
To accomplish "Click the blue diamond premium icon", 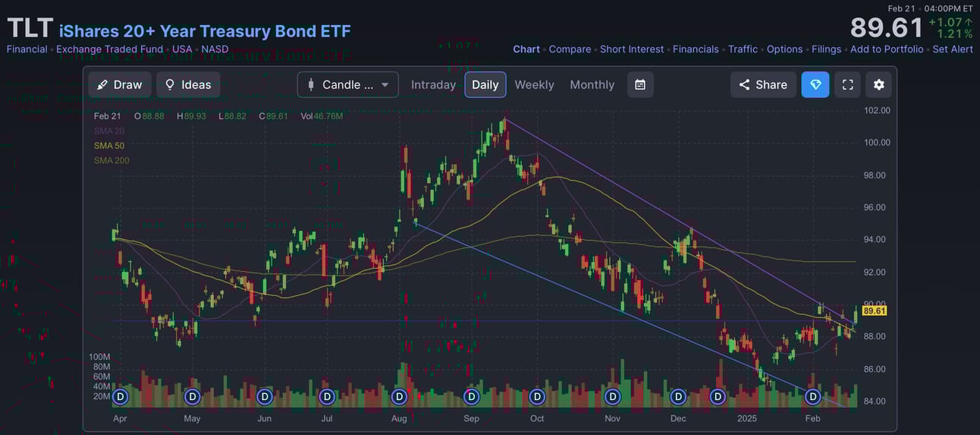I will [815, 85].
